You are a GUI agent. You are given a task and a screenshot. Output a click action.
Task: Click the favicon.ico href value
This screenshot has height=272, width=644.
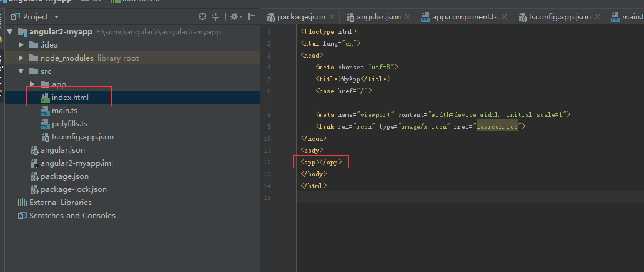coord(497,126)
